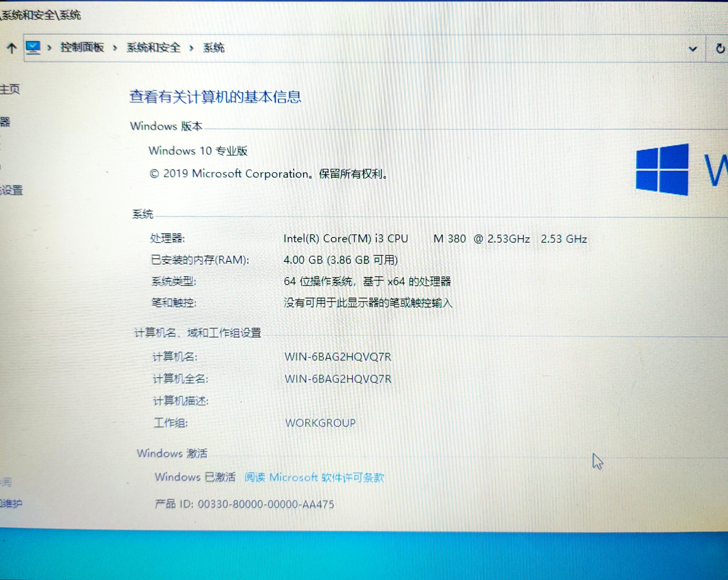The width and height of the screenshot is (728, 580).
Task: Click the 处理器 label
Action: tap(167, 238)
